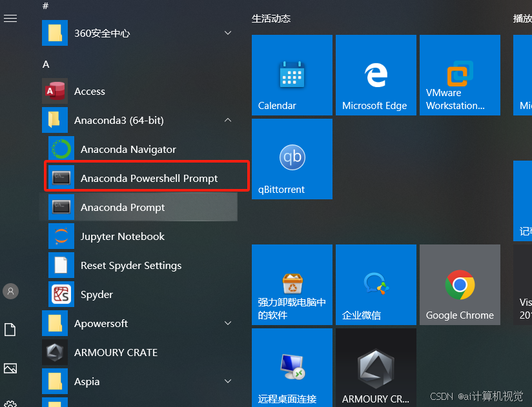The image size is (532, 407).
Task: Open the user account icon in sidebar
Action: [10, 291]
